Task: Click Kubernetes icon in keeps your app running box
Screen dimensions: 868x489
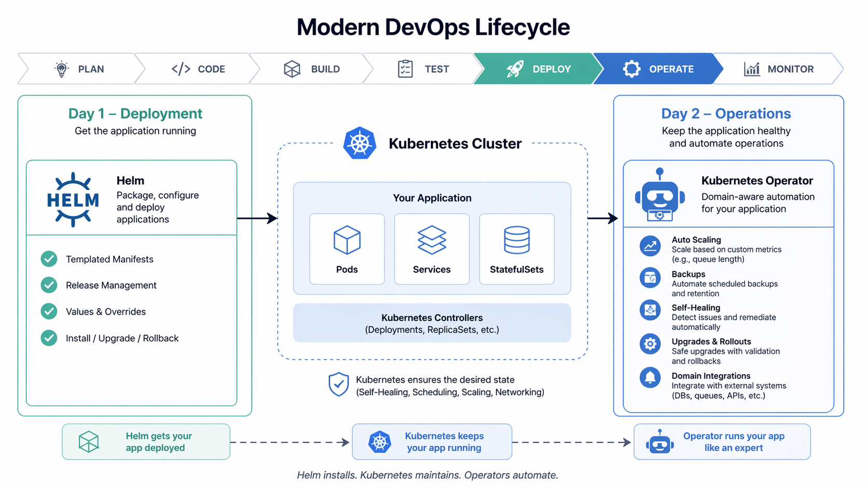Action: tap(380, 442)
